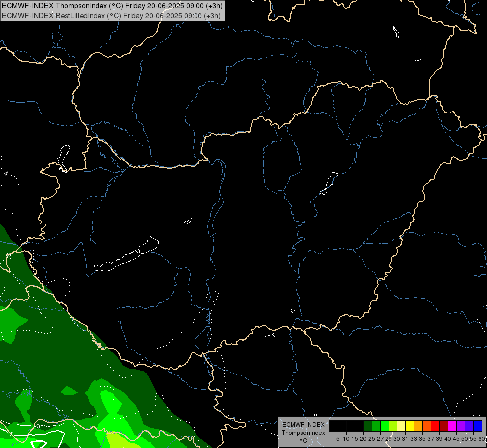487x448 pixels.
Task: Select the dark red 39–40 legend swatch
Action: pos(444,426)
